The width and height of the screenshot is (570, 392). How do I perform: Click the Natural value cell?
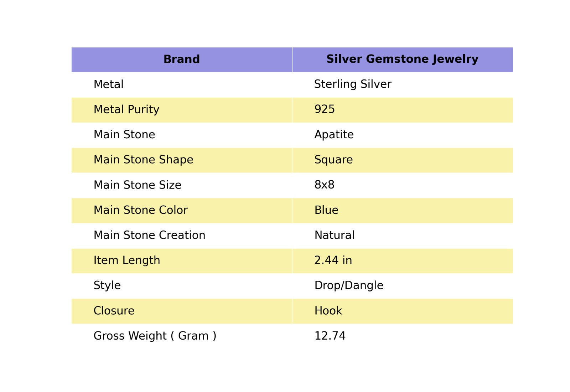click(403, 236)
